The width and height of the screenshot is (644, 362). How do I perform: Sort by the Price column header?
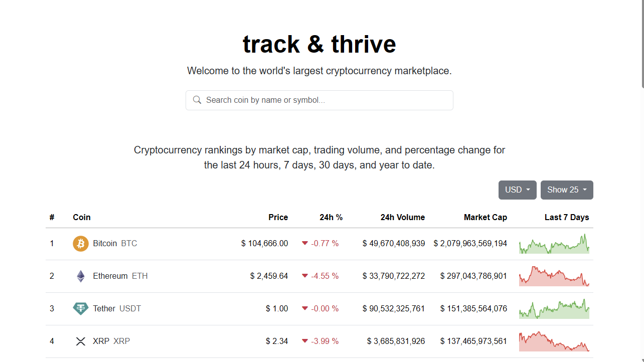[x=278, y=217]
